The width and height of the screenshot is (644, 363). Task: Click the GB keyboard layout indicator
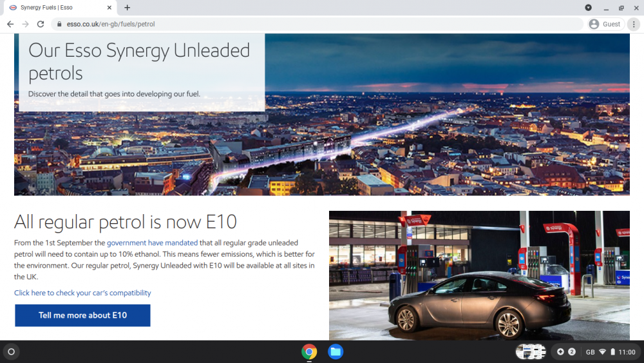click(x=590, y=352)
